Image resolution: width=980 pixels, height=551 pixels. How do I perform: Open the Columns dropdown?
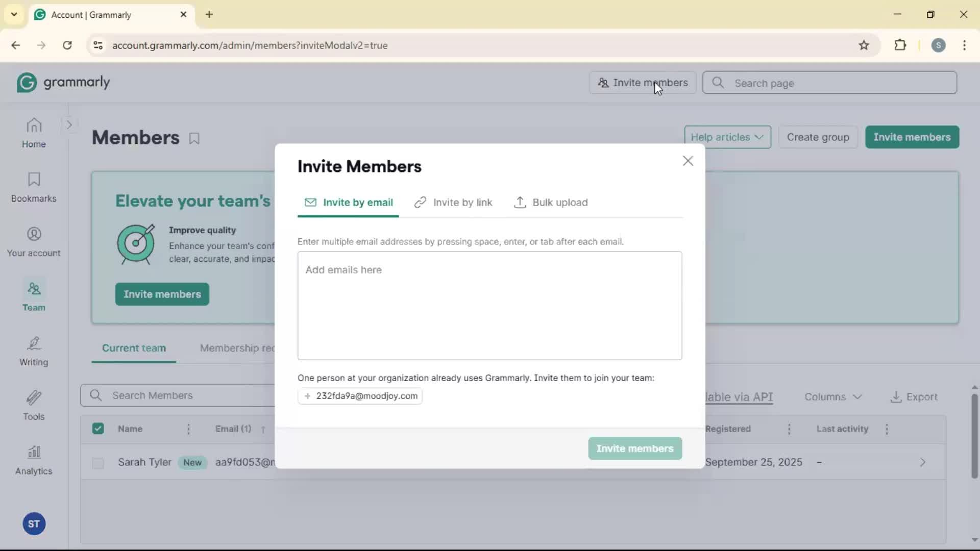point(833,397)
